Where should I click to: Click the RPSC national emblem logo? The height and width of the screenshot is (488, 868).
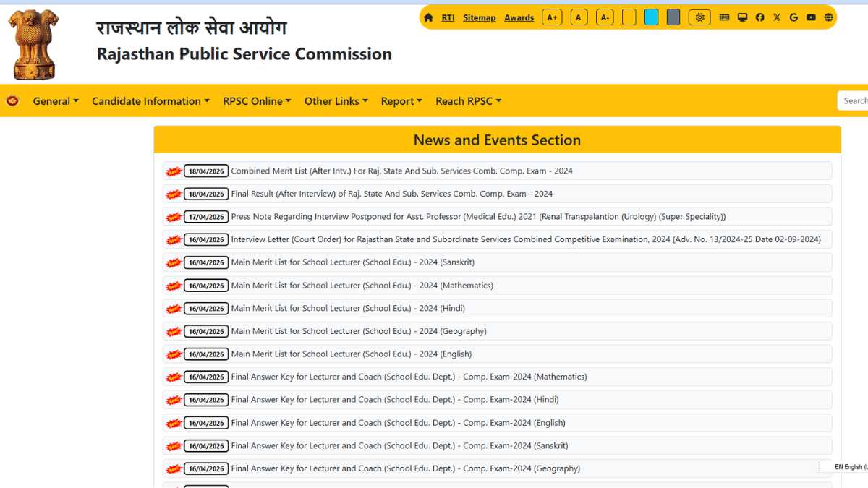[x=33, y=43]
